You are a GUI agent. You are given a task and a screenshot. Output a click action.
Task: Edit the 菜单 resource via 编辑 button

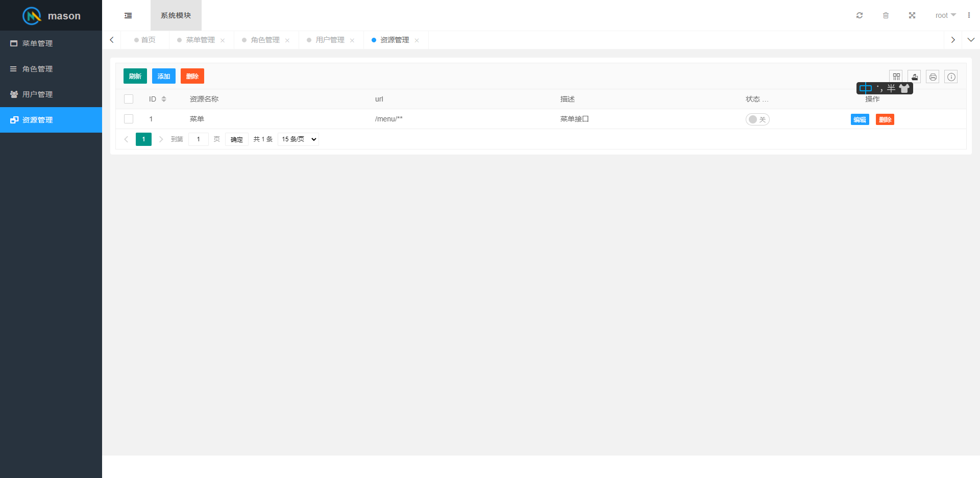coord(860,119)
